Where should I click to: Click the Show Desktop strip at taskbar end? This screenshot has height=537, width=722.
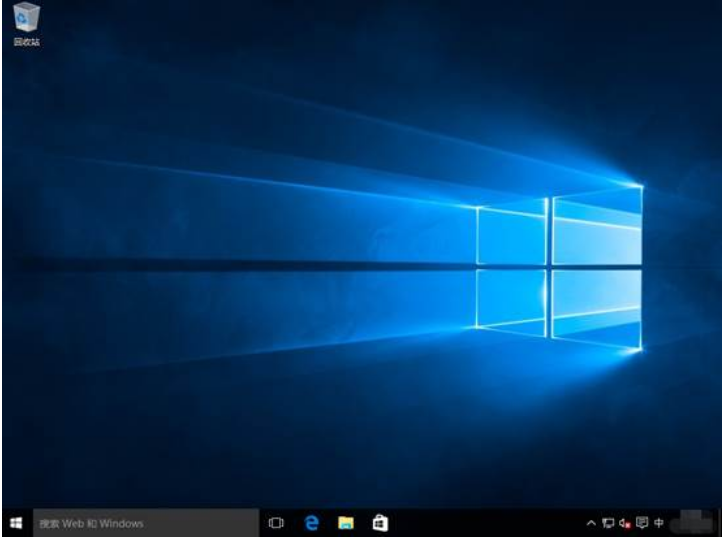719,523
